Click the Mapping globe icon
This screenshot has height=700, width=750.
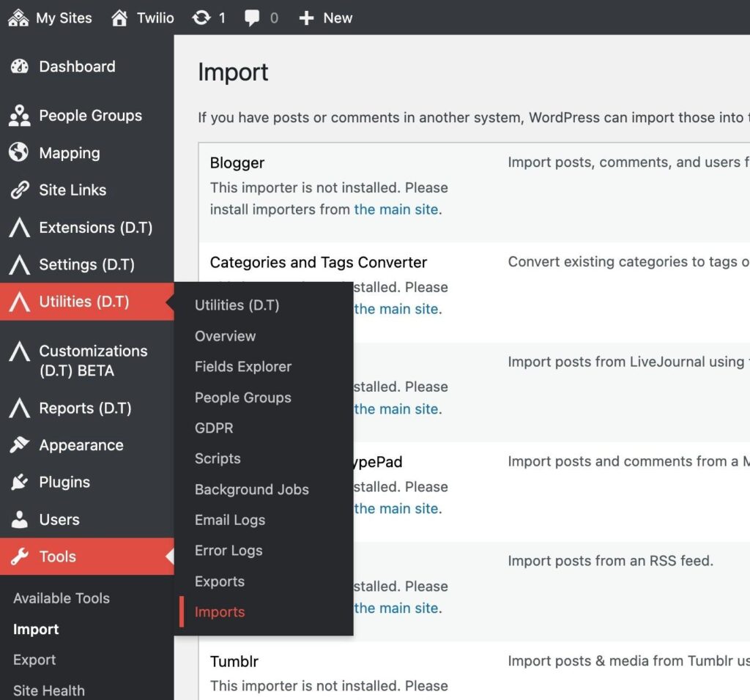click(x=20, y=153)
